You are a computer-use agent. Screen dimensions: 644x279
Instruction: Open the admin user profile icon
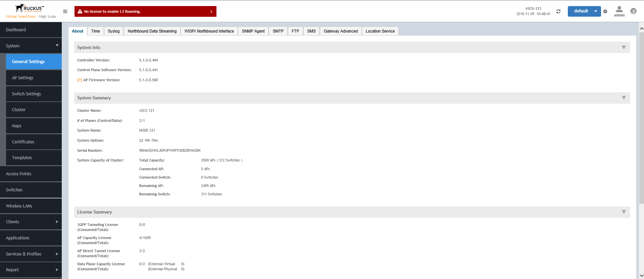click(619, 11)
